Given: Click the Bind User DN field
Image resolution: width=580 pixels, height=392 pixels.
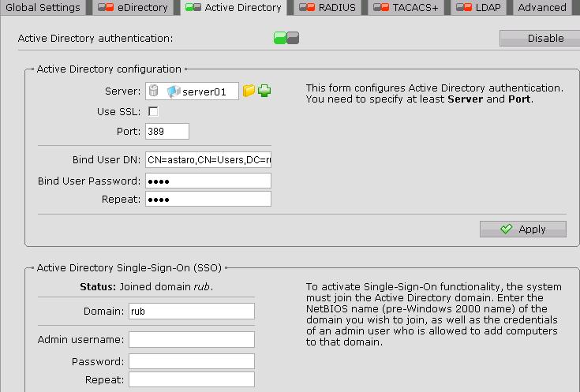Looking at the screenshot, I should (208, 159).
